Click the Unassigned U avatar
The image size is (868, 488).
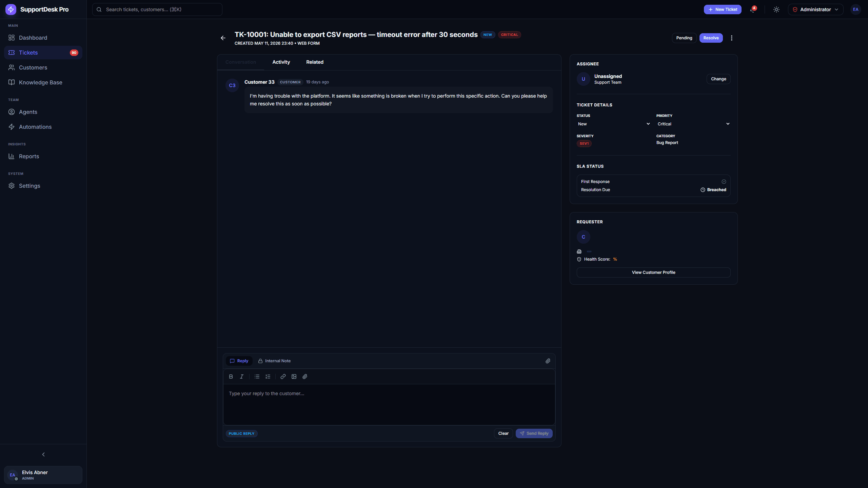(584, 79)
